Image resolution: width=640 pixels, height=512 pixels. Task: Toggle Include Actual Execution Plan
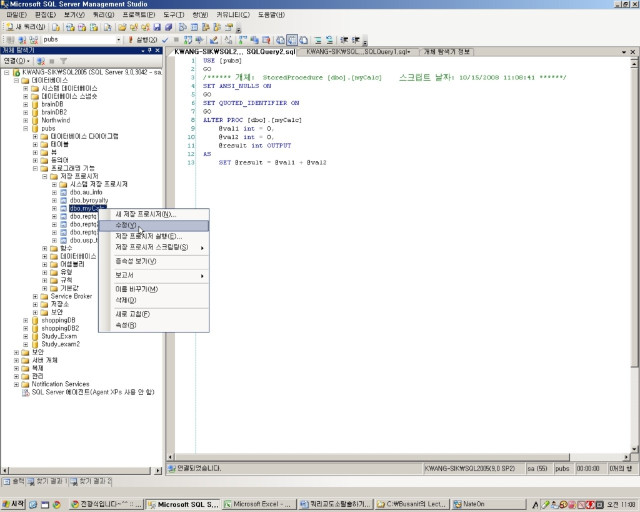tap(243, 40)
